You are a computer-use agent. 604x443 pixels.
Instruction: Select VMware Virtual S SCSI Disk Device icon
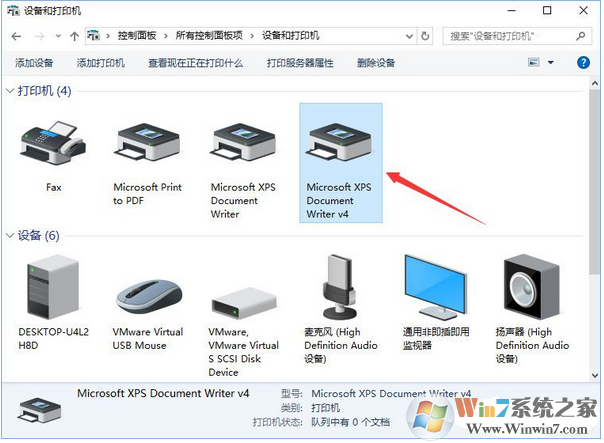[243, 303]
